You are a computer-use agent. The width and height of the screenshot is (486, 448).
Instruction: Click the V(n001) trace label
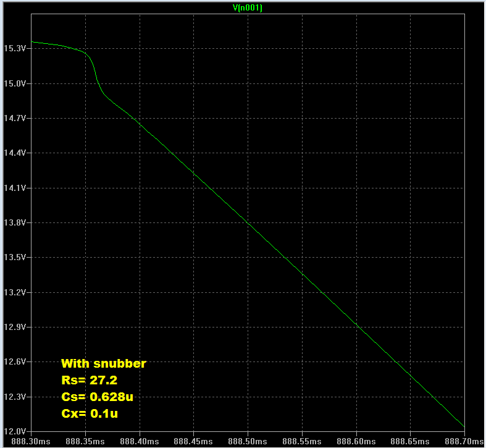coord(248,7)
